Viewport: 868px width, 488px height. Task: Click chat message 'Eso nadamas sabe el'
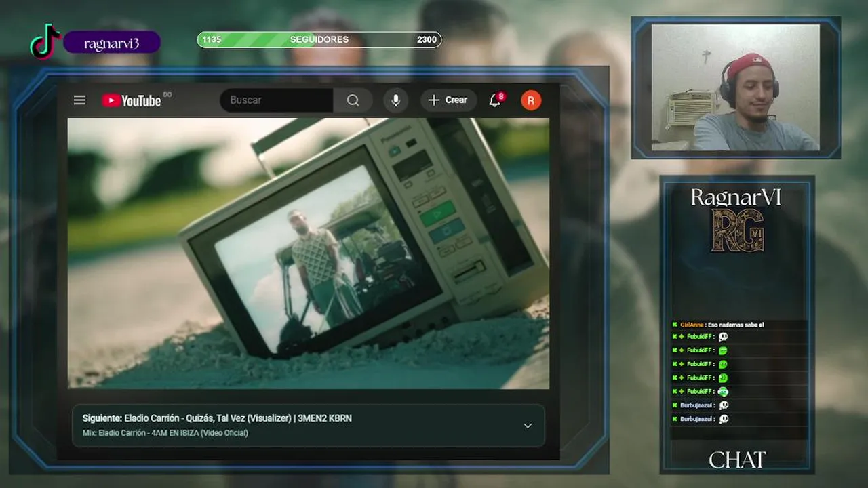tap(735, 325)
